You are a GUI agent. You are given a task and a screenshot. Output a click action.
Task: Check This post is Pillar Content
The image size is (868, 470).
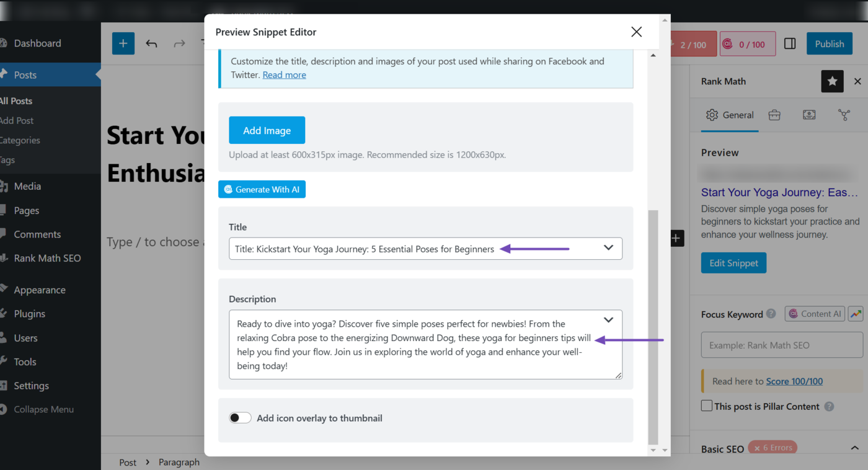click(706, 406)
